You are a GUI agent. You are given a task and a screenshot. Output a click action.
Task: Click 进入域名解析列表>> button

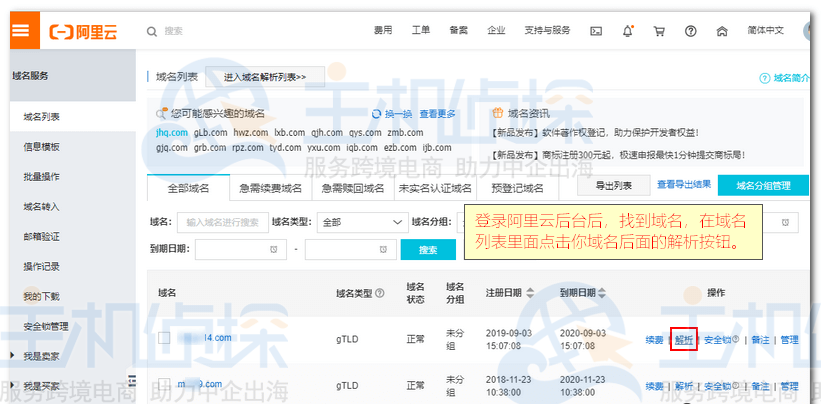pyautogui.click(x=265, y=77)
